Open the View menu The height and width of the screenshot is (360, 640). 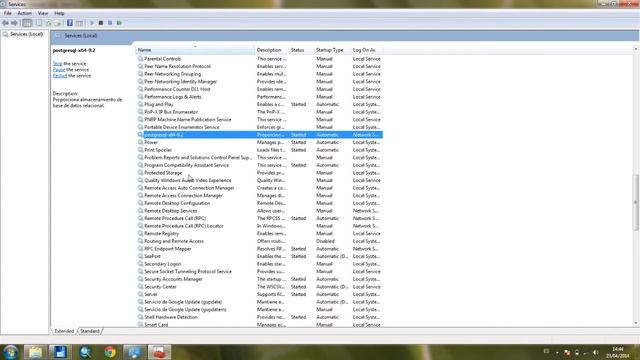(43, 13)
